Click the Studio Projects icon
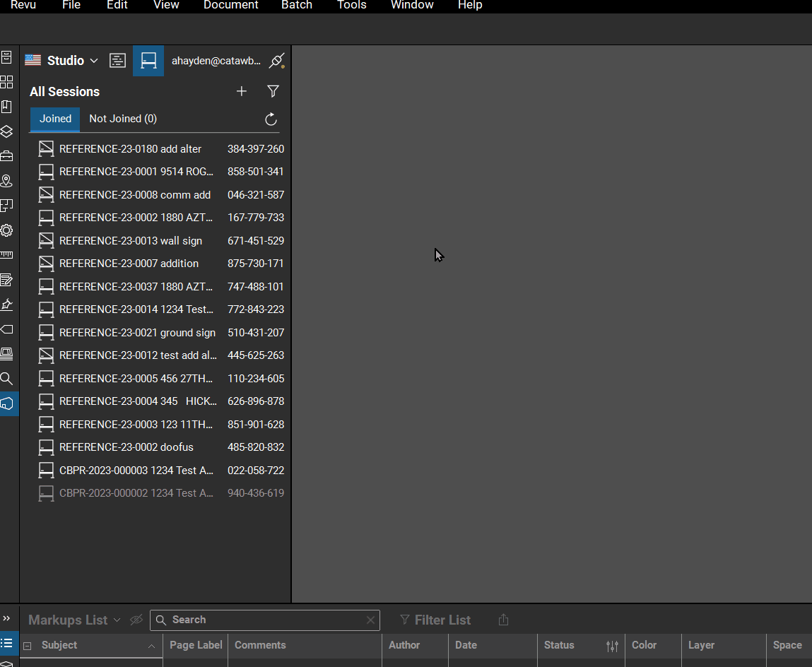Screen dimensions: 812x667 117,61
